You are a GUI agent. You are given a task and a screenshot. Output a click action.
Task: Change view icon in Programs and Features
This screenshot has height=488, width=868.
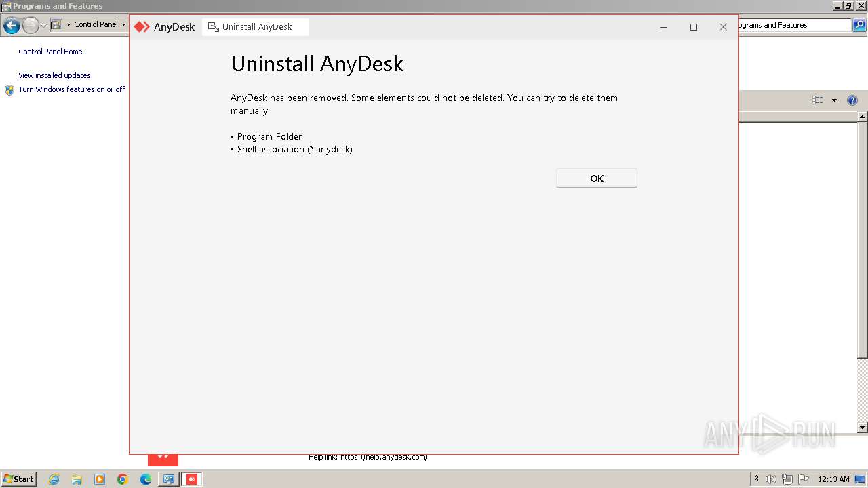(818, 100)
